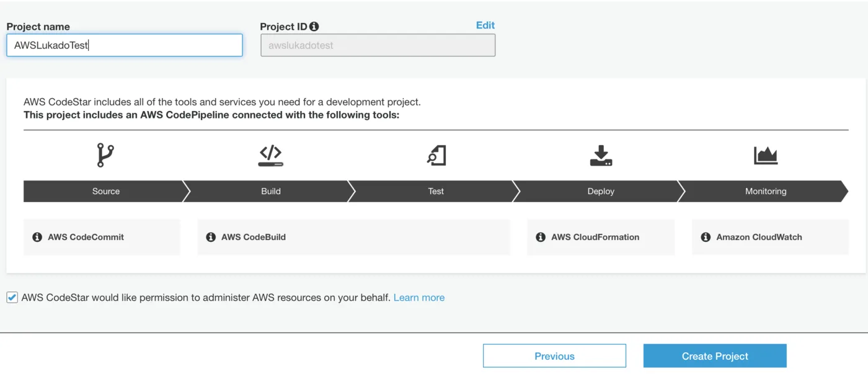Click the Create Project button
Image resolution: width=868 pixels, height=374 pixels.
[x=715, y=356]
